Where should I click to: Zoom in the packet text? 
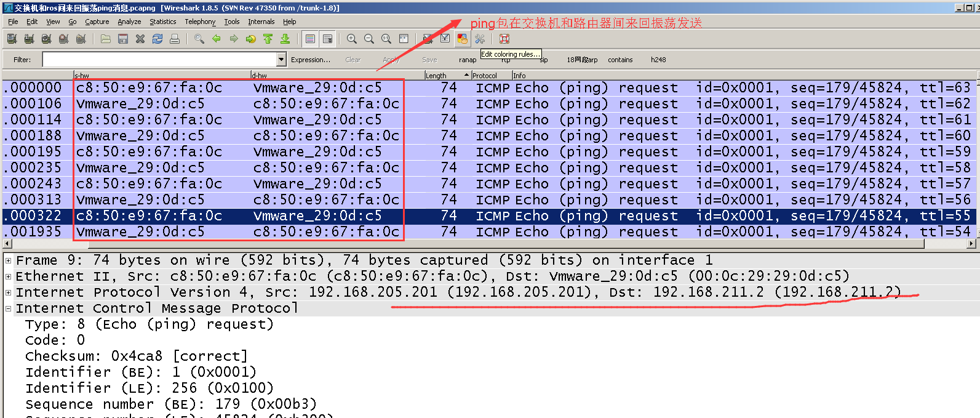coord(352,39)
